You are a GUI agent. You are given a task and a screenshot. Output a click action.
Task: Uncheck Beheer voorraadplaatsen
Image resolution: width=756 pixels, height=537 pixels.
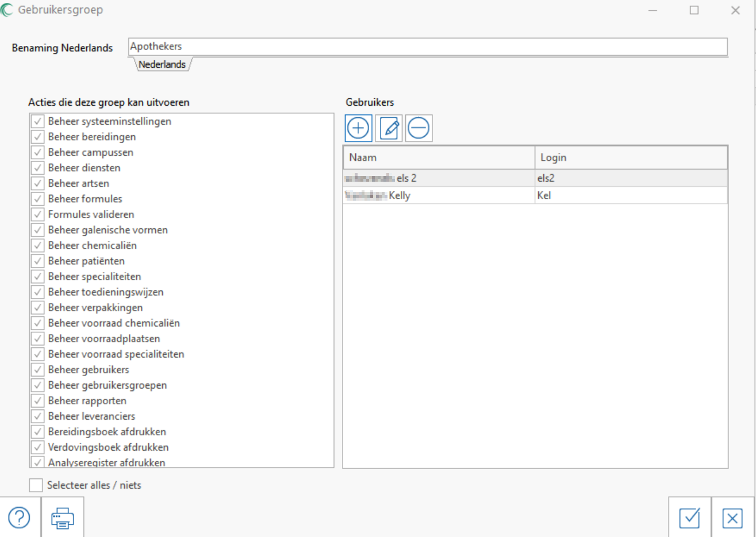tap(38, 339)
